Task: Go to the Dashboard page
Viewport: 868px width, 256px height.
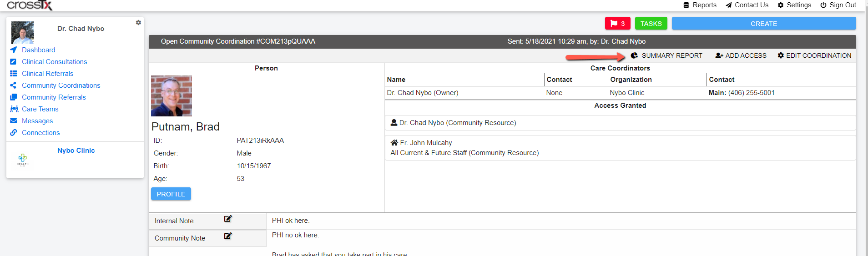Action: click(x=38, y=50)
